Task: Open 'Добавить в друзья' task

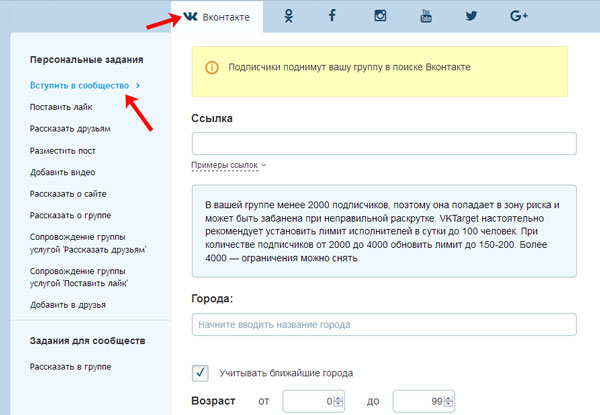Action: coord(68,305)
